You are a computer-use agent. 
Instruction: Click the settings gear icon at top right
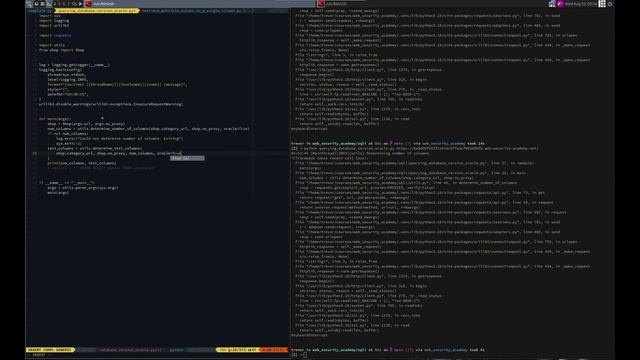click(x=610, y=4)
